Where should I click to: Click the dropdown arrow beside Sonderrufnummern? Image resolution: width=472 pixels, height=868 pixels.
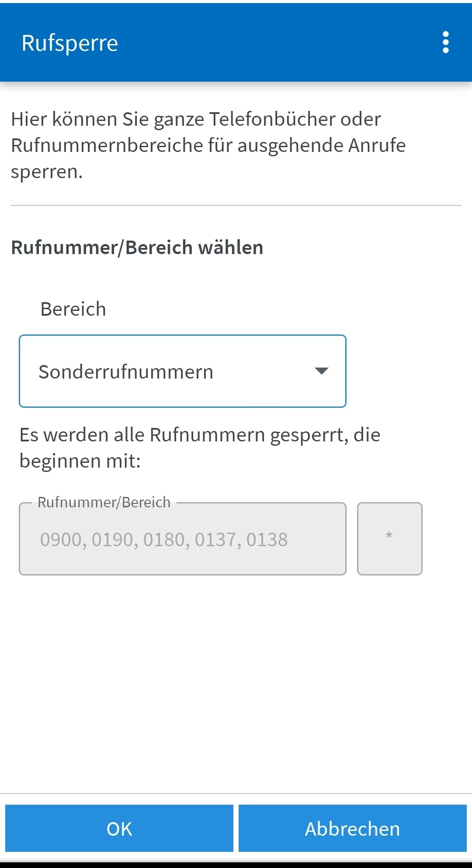point(321,371)
